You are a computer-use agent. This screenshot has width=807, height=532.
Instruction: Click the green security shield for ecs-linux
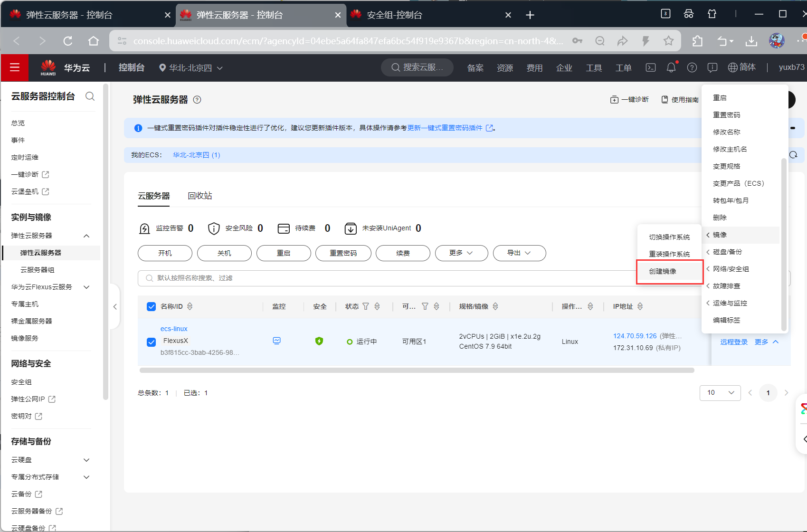319,341
